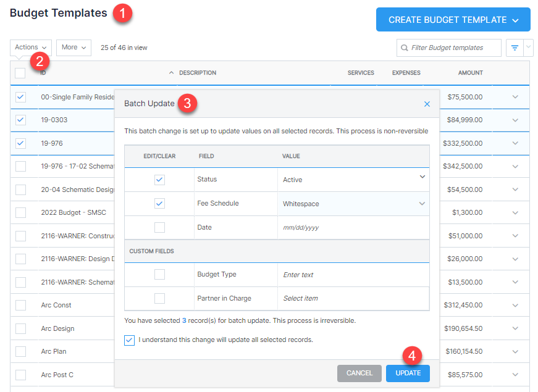The image size is (538, 392).
Task: Expand the $26,000.00 row chevron
Action: pos(515,259)
